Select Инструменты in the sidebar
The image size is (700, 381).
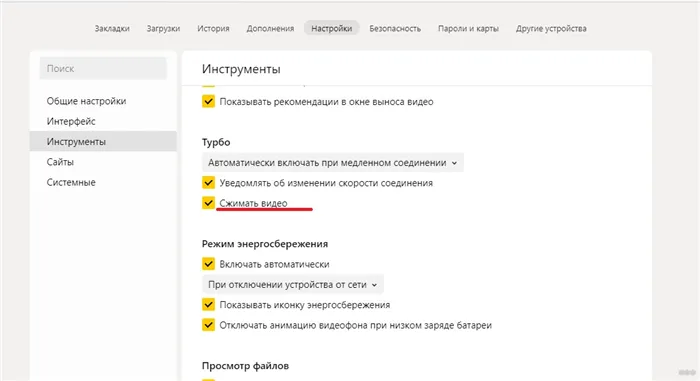click(x=103, y=142)
